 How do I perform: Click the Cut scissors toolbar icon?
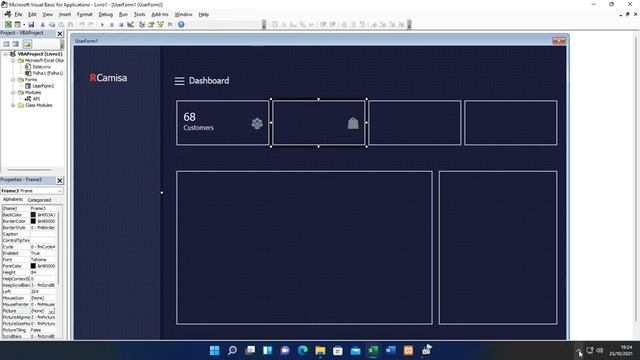coord(42,24)
